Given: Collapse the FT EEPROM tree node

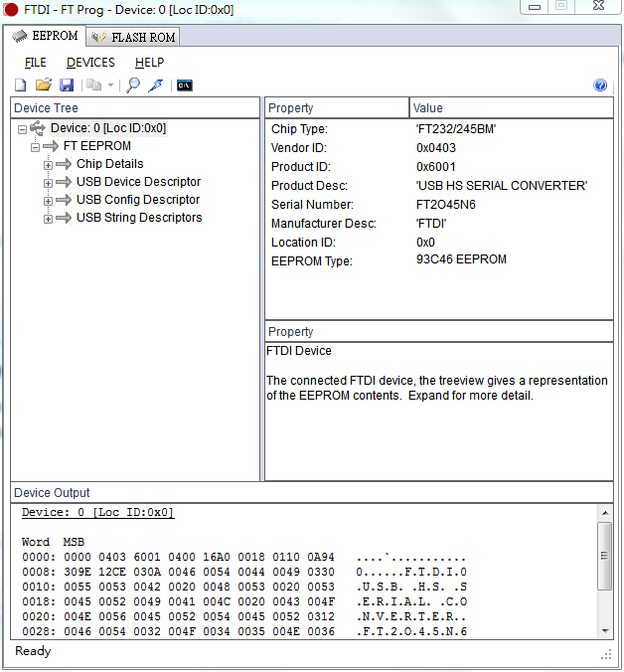Looking at the screenshot, I should coord(35,147).
